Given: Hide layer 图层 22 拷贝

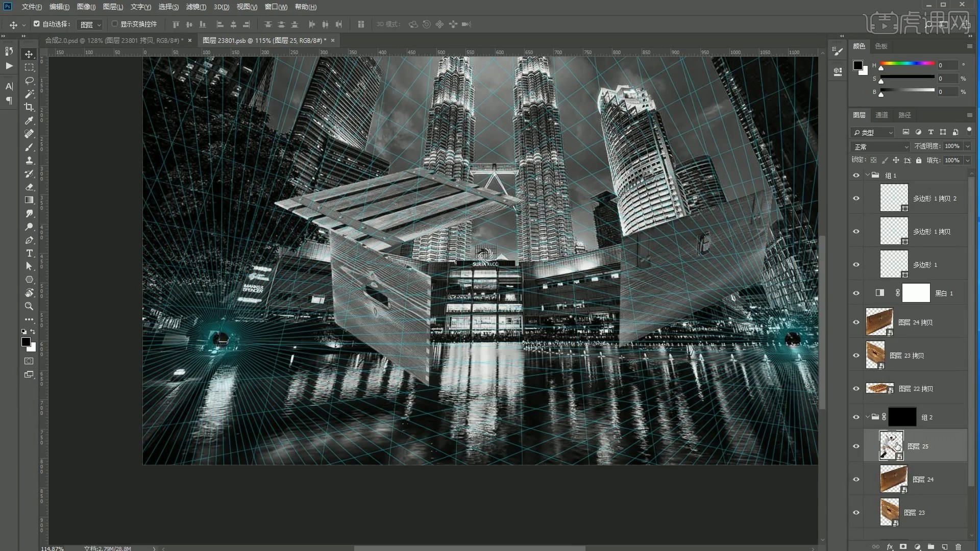Looking at the screenshot, I should pyautogui.click(x=856, y=388).
